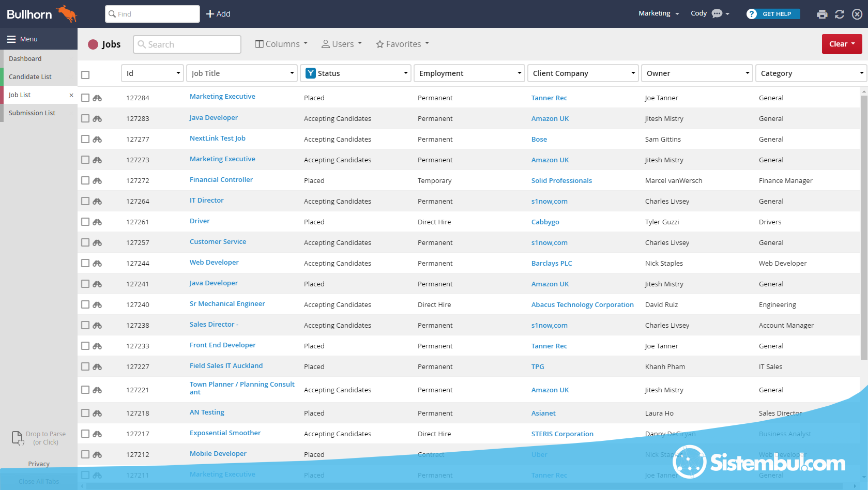
Task: Check the box for Driver row
Action: point(85,222)
